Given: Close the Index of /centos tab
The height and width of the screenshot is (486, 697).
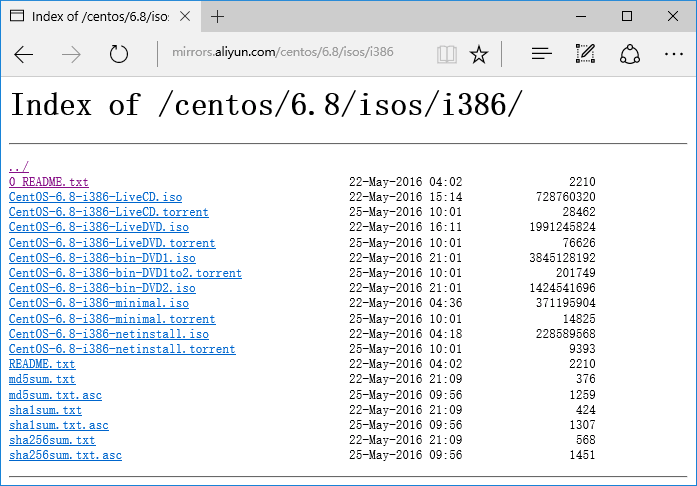Looking at the screenshot, I should coord(185,16).
